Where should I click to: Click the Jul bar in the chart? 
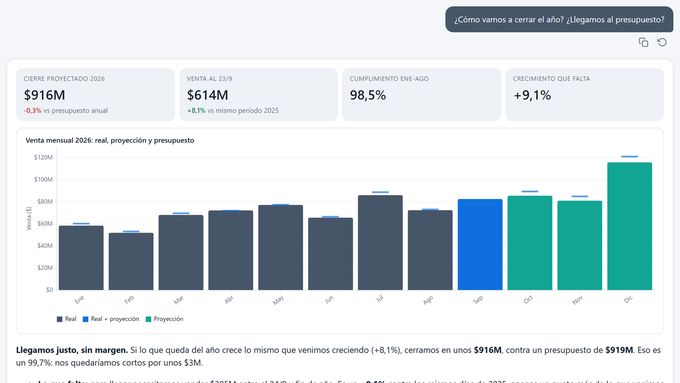click(x=380, y=242)
